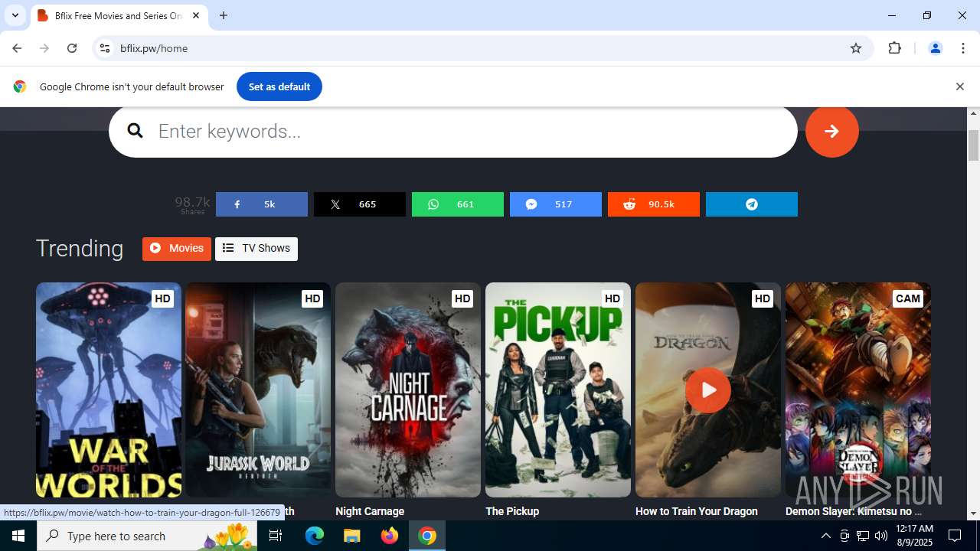This screenshot has height=551, width=980.
Task: Launch Firefox from taskbar
Action: pyautogui.click(x=390, y=536)
